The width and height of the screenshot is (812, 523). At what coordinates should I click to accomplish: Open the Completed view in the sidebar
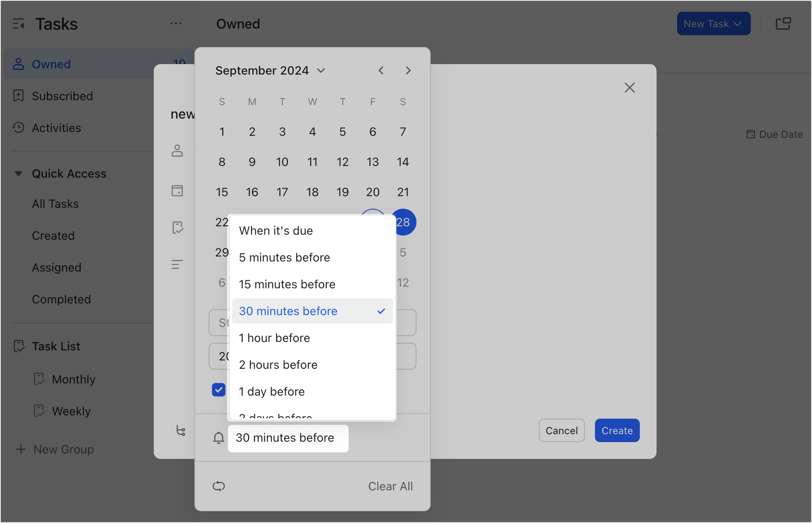coord(61,299)
